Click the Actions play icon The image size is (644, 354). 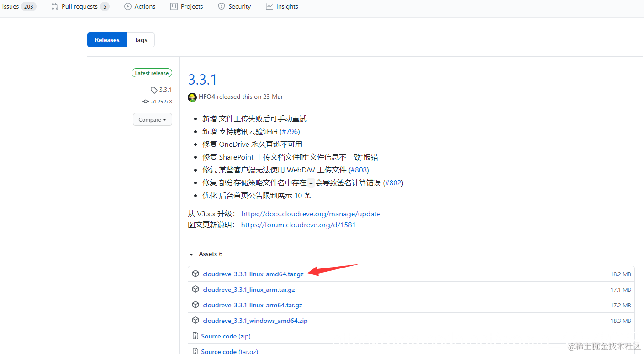(x=128, y=6)
